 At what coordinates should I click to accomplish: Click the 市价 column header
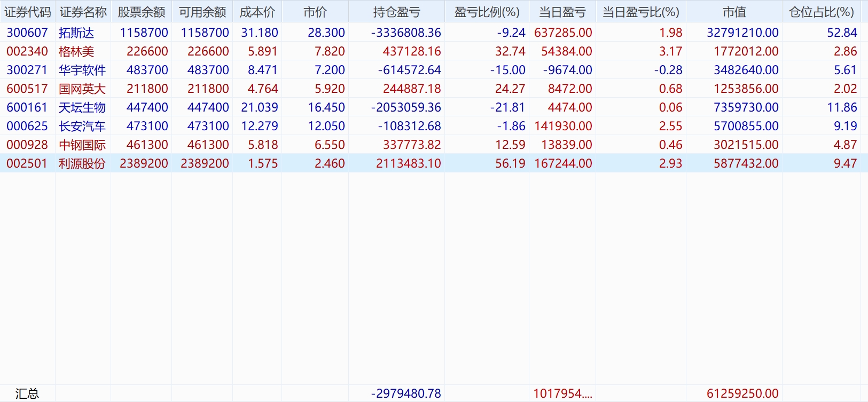(315, 12)
